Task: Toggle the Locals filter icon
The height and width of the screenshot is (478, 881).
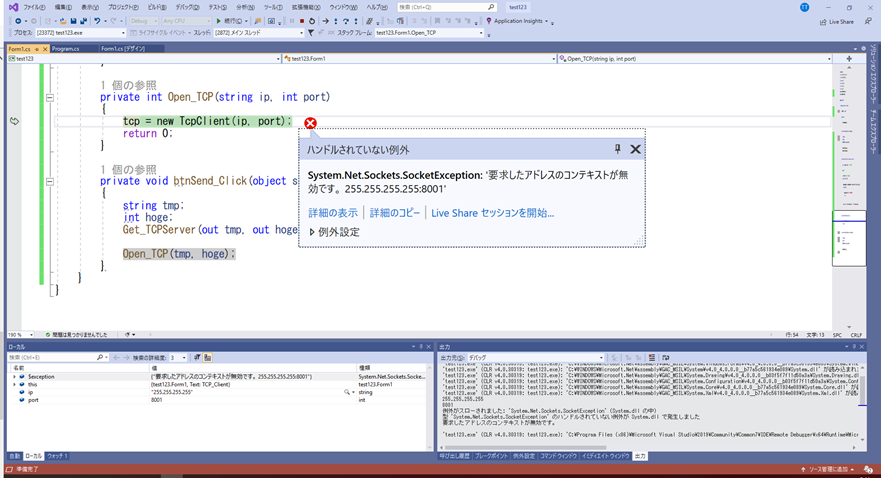Action: pyautogui.click(x=197, y=357)
